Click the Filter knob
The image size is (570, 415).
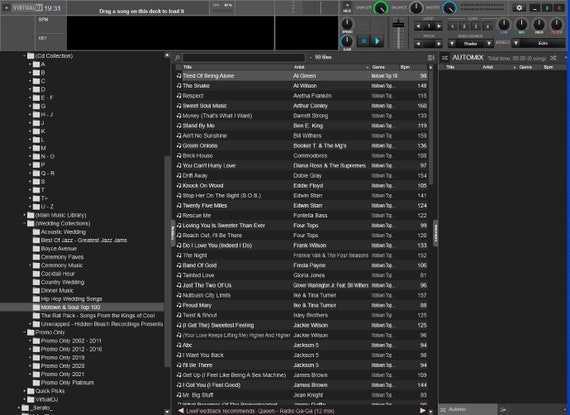tap(556, 25)
